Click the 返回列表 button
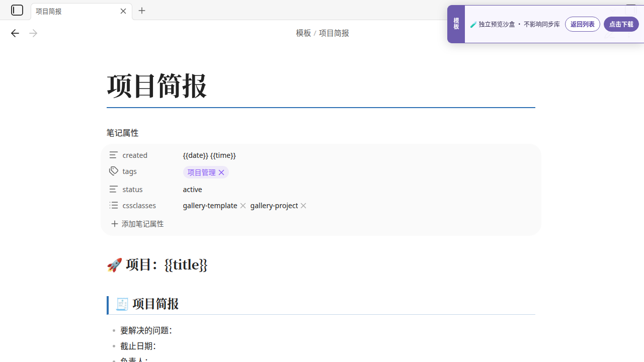 [583, 24]
